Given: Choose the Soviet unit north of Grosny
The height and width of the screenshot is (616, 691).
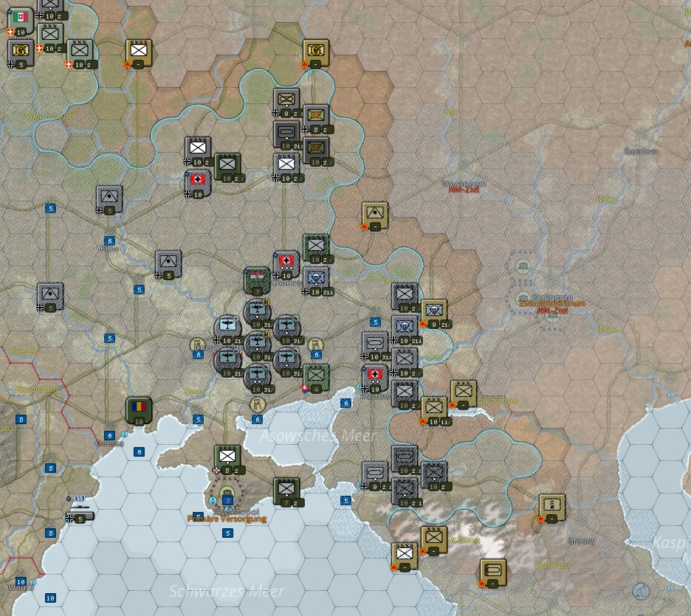Looking at the screenshot, I should [x=552, y=508].
